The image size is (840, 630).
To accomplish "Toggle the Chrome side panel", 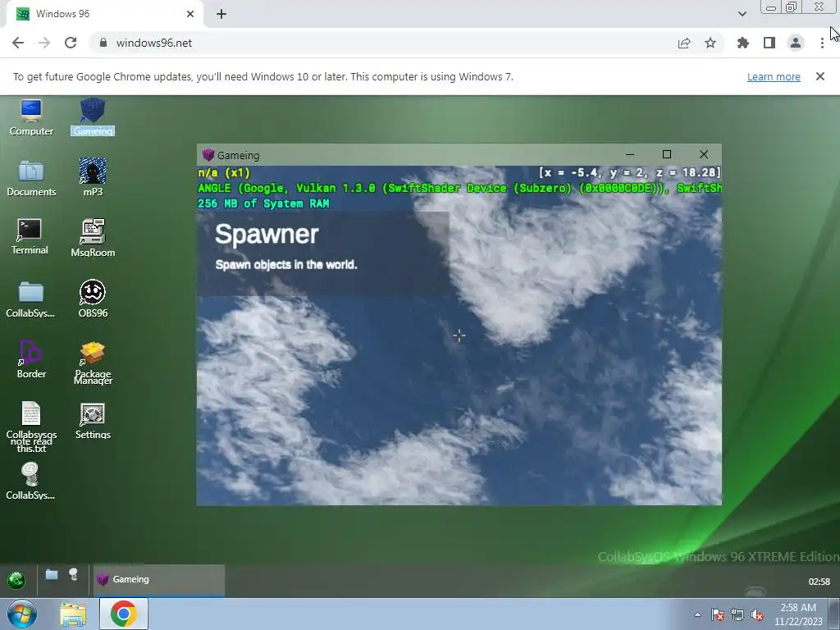I will tap(769, 43).
